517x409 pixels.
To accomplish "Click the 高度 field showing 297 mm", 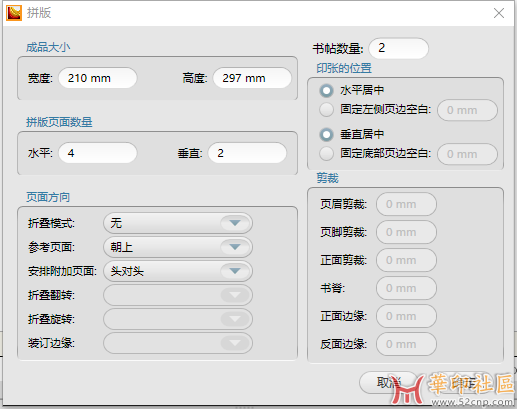I will [x=252, y=78].
